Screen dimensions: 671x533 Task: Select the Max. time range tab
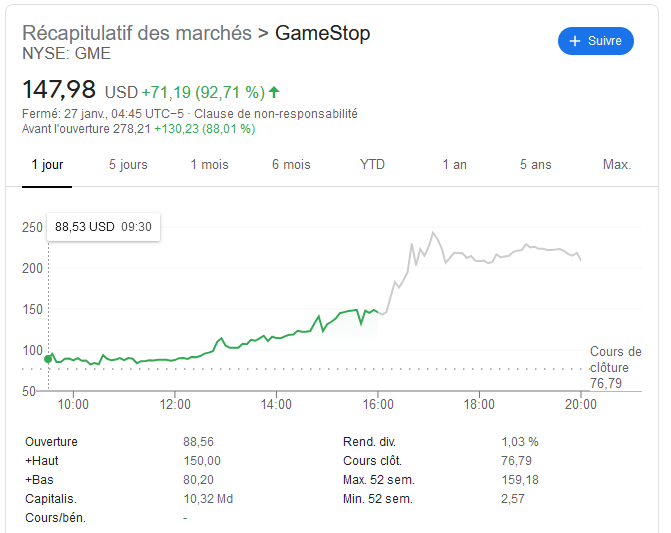617,165
